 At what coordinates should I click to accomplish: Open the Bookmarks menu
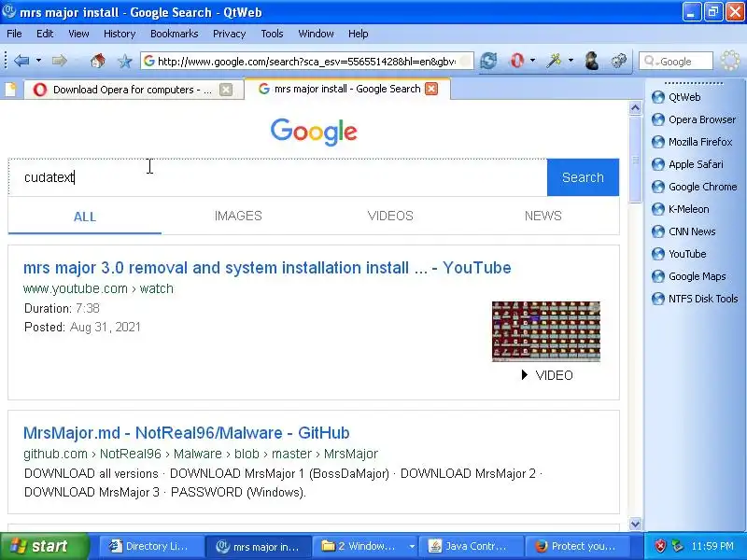[x=175, y=34]
